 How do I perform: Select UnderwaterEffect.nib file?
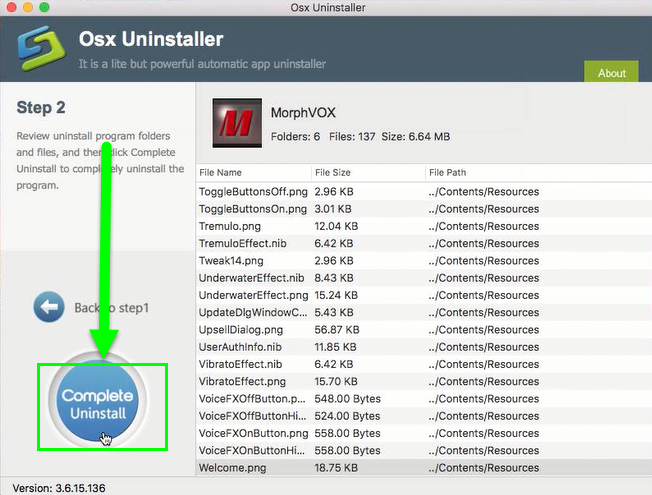coord(251,278)
